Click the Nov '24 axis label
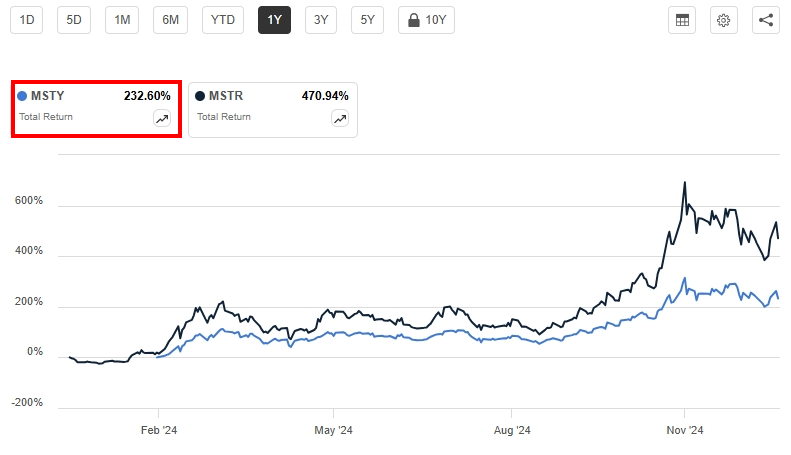 tap(685, 430)
